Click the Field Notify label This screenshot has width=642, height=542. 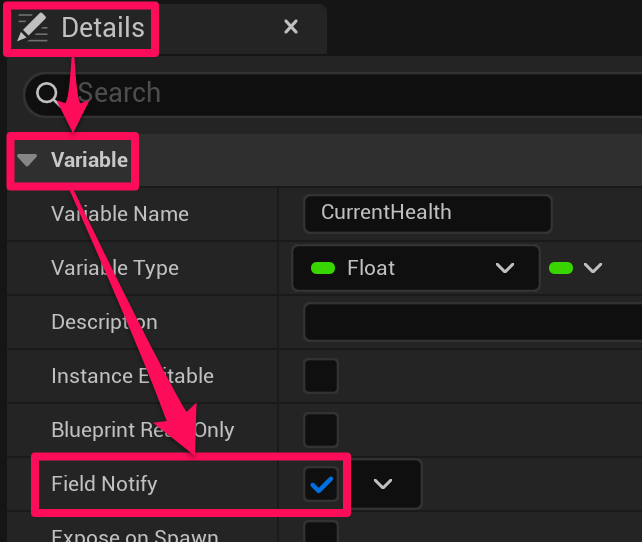[104, 484]
